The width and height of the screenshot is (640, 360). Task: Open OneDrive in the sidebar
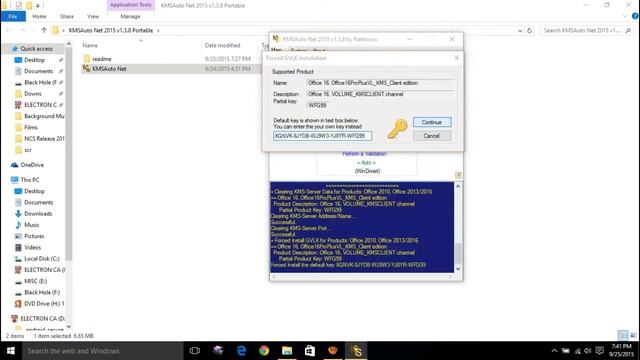[x=32, y=165]
